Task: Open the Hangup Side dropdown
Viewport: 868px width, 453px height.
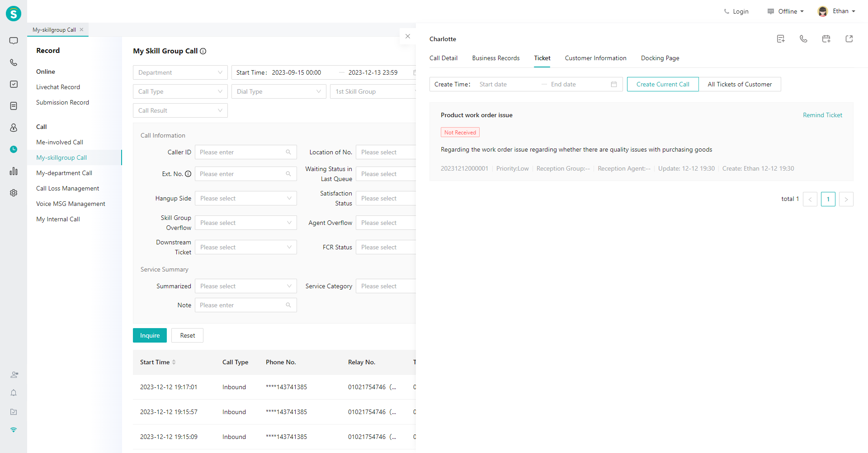Action: (246, 198)
